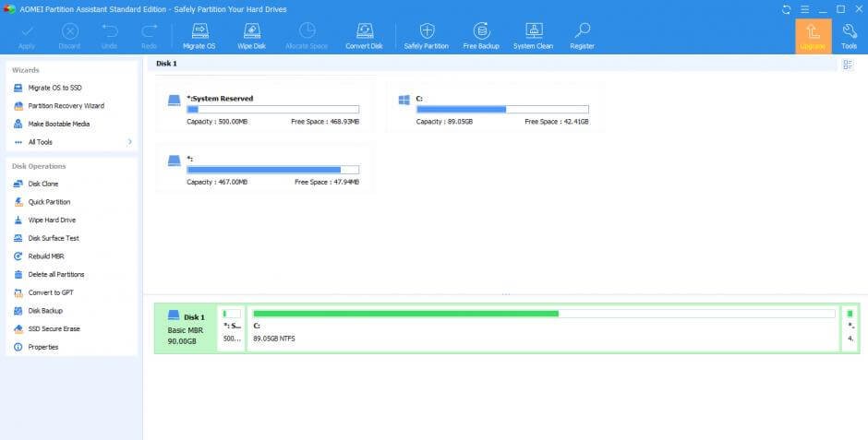Image resolution: width=868 pixels, height=440 pixels.
Task: Click the Delete all Partitions trash icon
Action: click(18, 275)
